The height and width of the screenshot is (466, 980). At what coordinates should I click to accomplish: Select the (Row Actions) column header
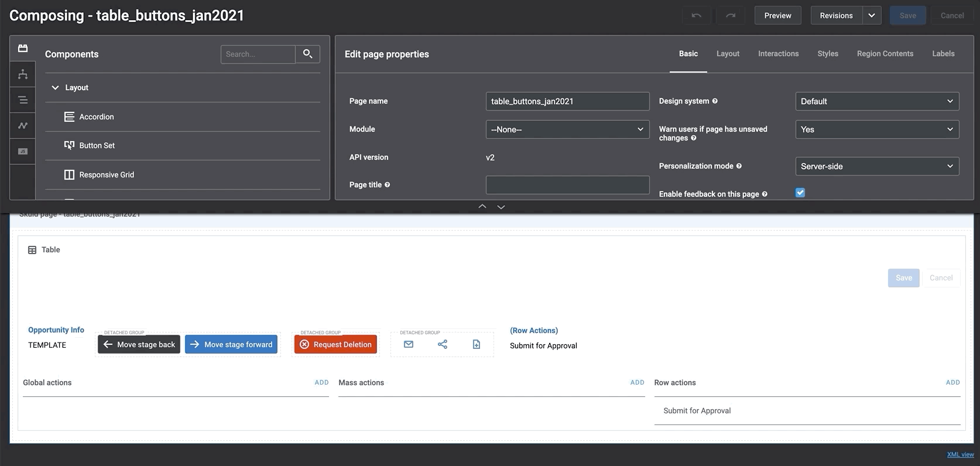[x=534, y=331]
